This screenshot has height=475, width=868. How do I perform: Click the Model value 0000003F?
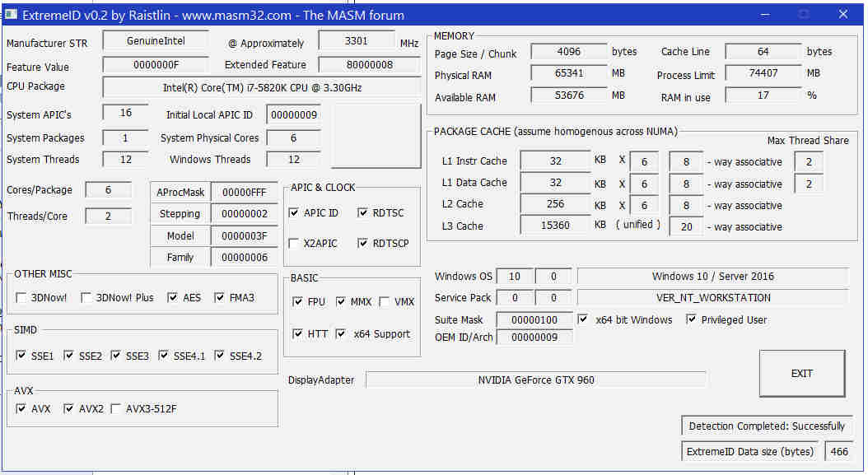click(244, 235)
